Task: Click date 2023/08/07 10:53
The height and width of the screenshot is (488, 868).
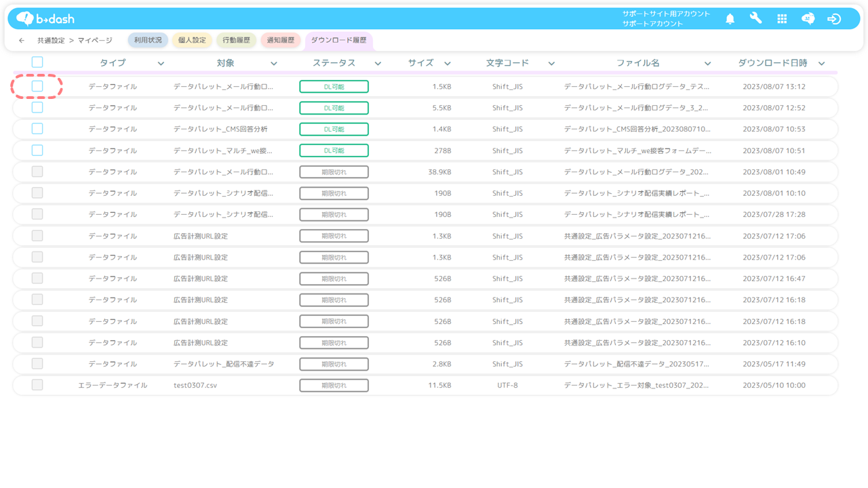Action: (774, 129)
